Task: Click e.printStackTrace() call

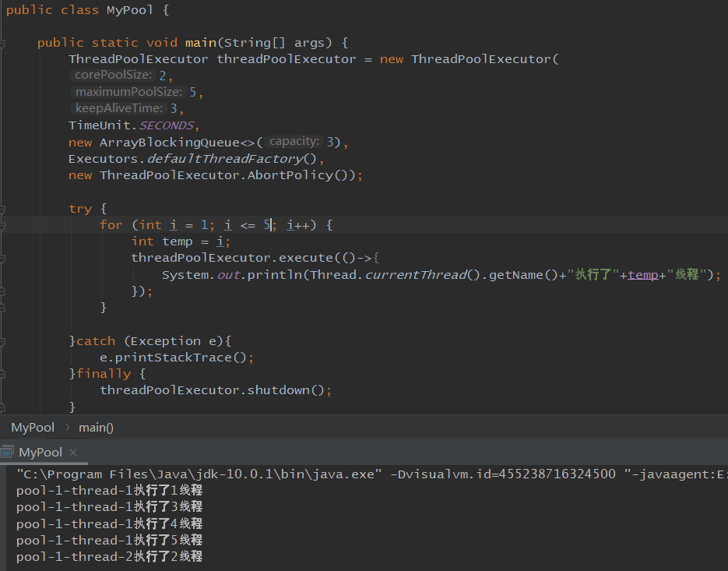Action: (x=173, y=358)
